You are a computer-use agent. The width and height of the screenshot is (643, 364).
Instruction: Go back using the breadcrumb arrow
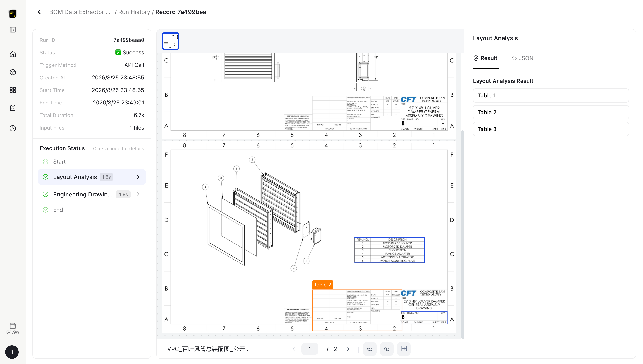point(39,12)
